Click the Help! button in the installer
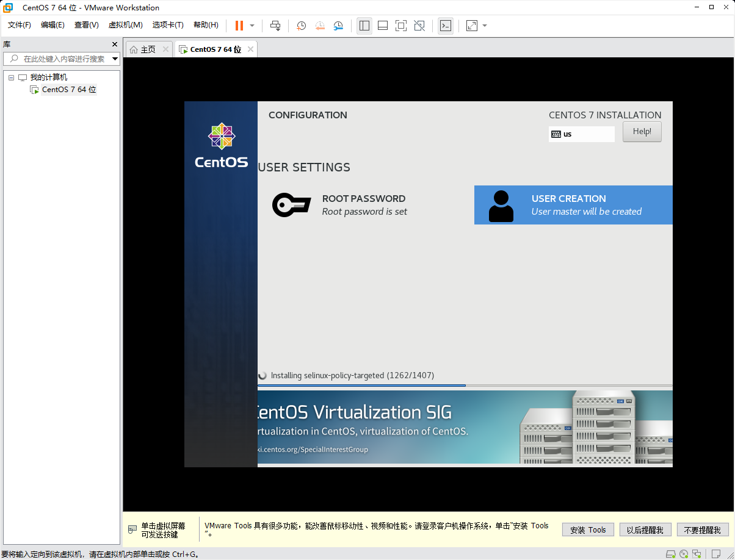Screen dimensions: 735x560 click(642, 132)
